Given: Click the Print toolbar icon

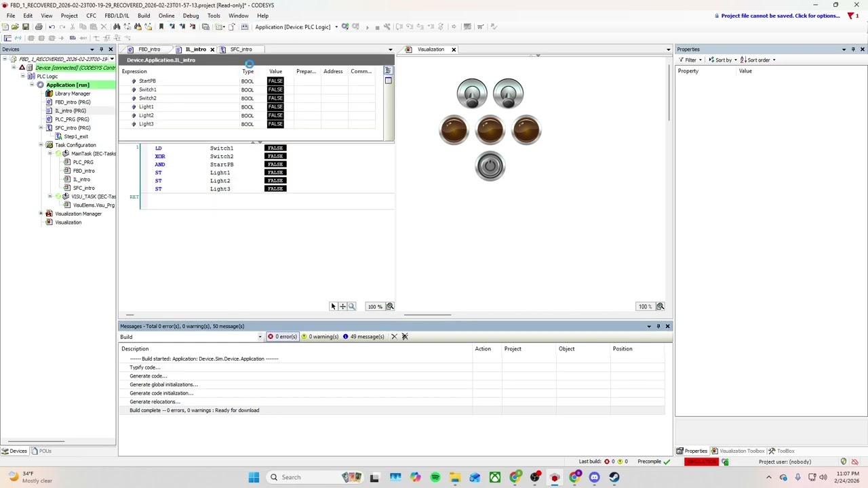Looking at the screenshot, I should coord(39,26).
